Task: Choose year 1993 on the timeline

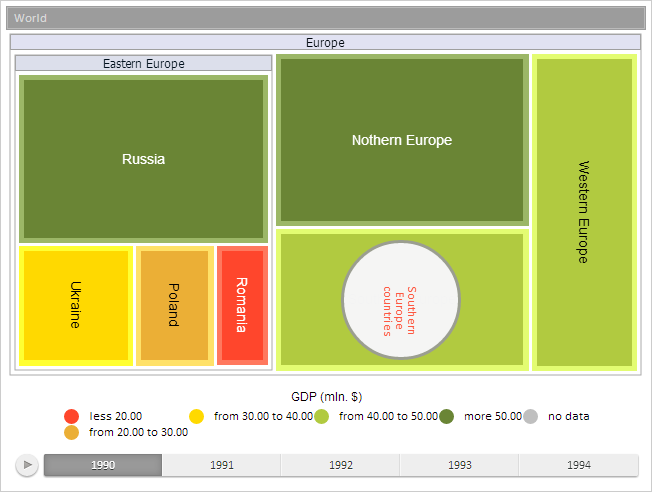Action: pos(459,465)
